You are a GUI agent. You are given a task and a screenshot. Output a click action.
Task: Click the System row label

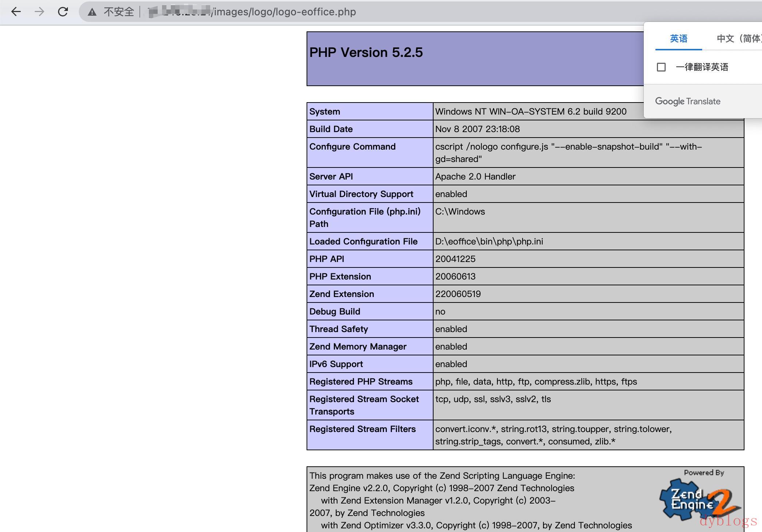(x=324, y=112)
